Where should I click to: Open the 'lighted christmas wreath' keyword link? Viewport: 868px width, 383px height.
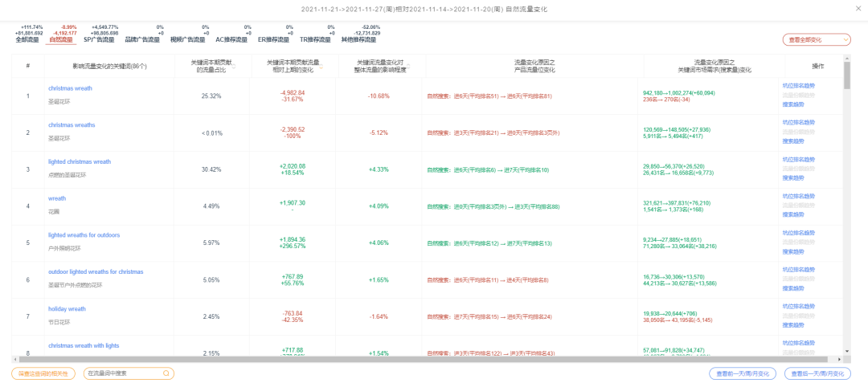79,161
